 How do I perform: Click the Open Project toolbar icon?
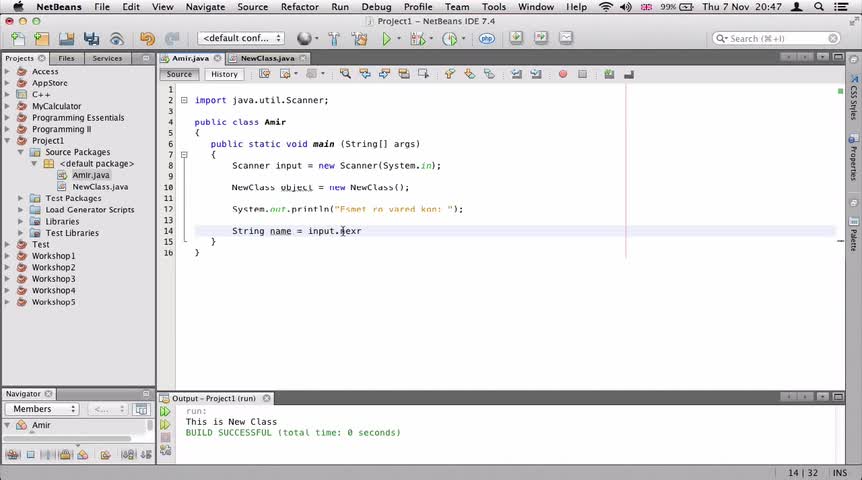point(67,38)
